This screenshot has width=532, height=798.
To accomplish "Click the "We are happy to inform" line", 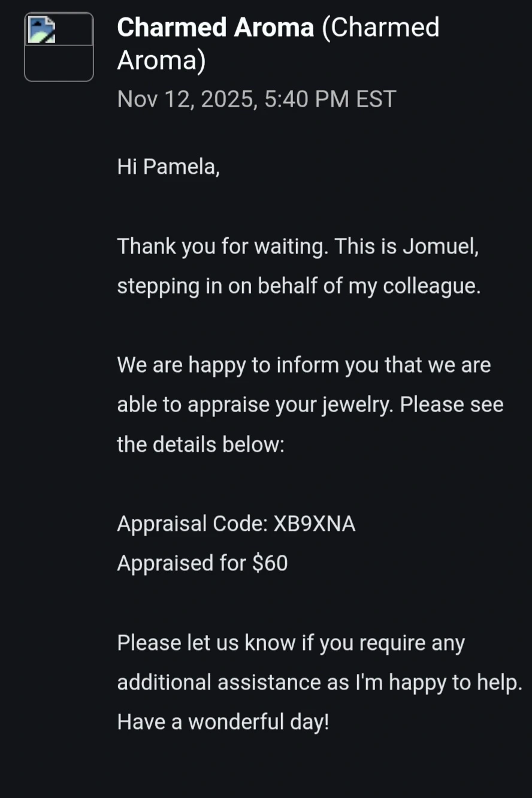I will [x=304, y=365].
